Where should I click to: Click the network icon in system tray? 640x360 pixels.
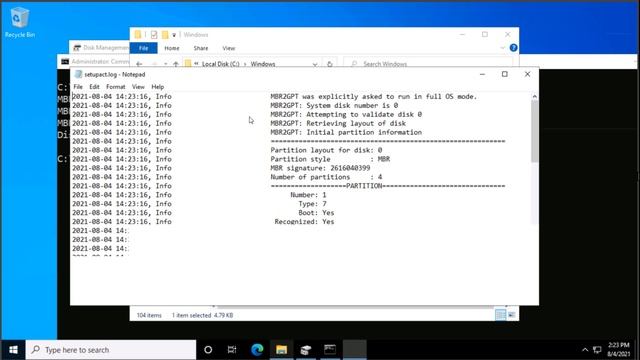click(597, 350)
